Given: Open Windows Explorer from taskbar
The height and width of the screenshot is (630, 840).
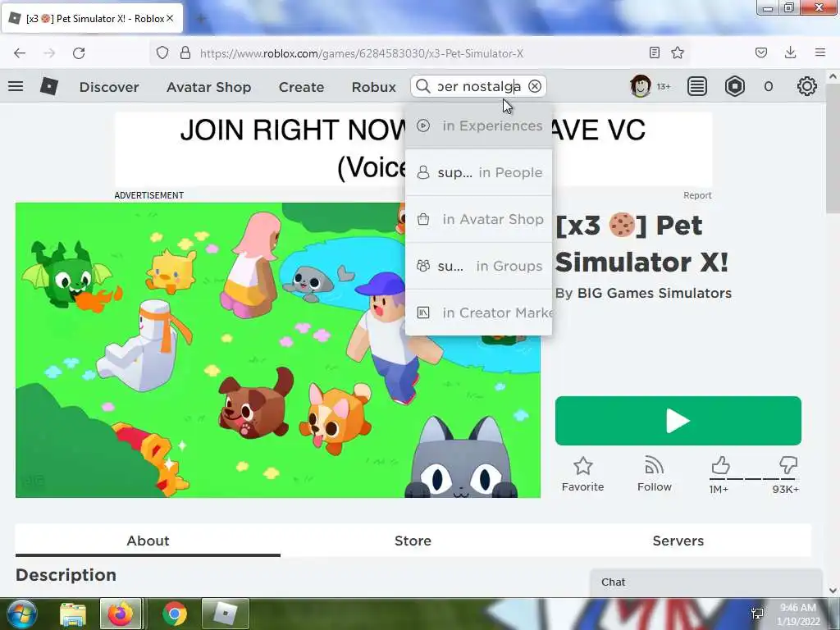Looking at the screenshot, I should [72, 614].
